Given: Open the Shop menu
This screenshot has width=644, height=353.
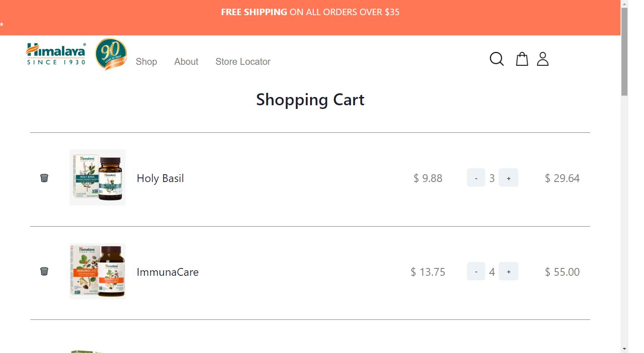Looking at the screenshot, I should (146, 62).
